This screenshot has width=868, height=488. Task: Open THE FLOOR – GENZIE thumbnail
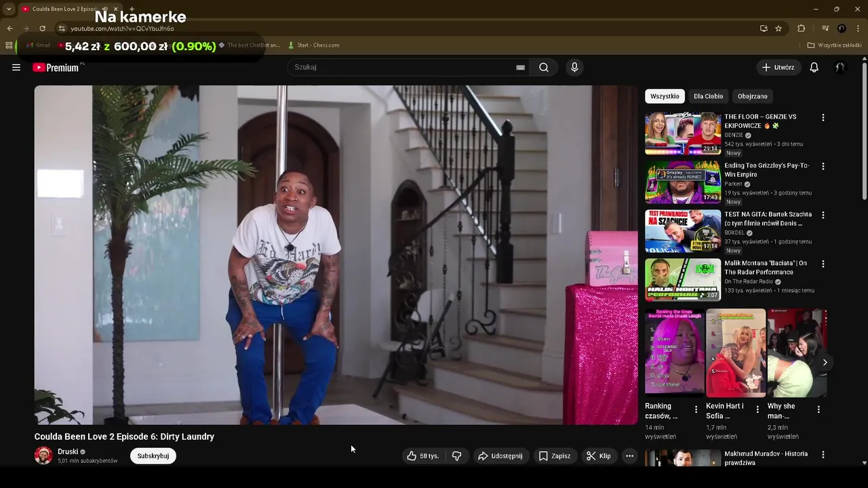(x=683, y=134)
